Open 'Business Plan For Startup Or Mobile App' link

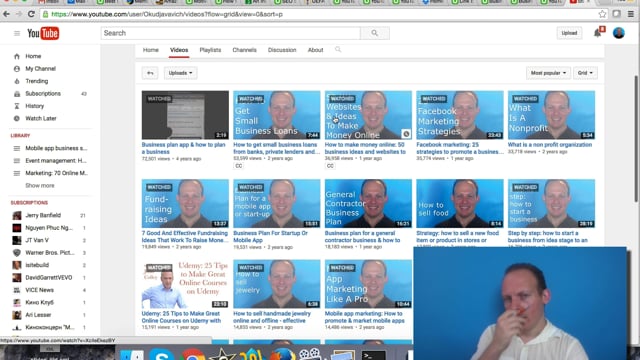[270, 237]
